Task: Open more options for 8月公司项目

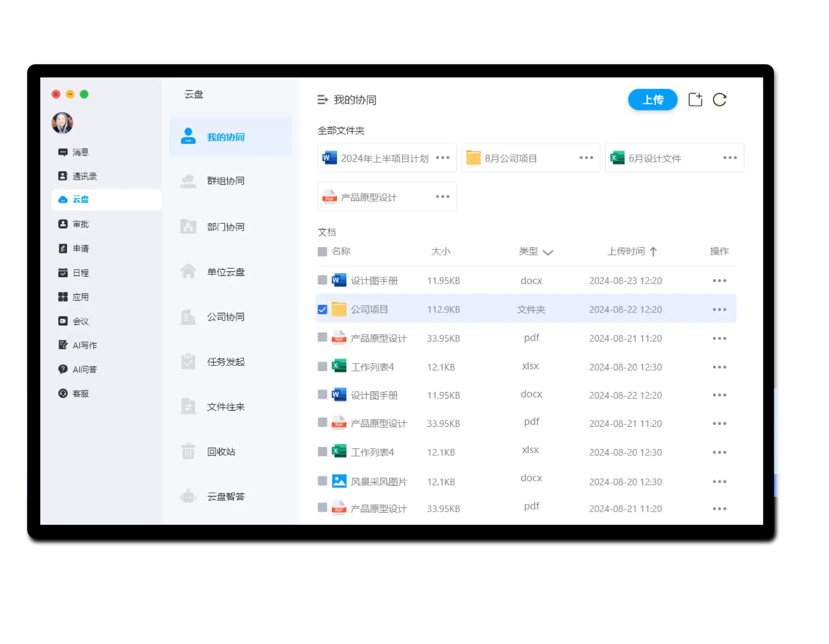Action: (586, 158)
